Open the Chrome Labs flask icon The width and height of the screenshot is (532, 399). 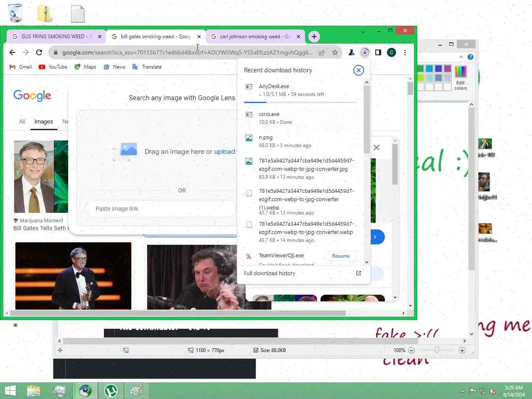click(351, 52)
